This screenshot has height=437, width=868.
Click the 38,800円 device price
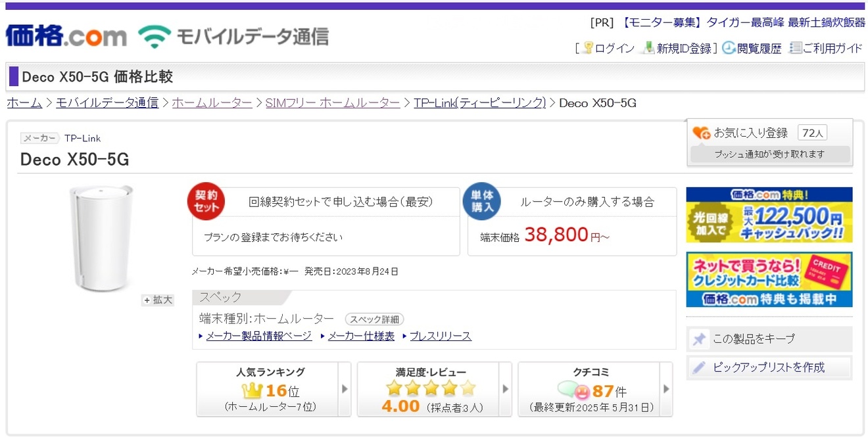(567, 235)
